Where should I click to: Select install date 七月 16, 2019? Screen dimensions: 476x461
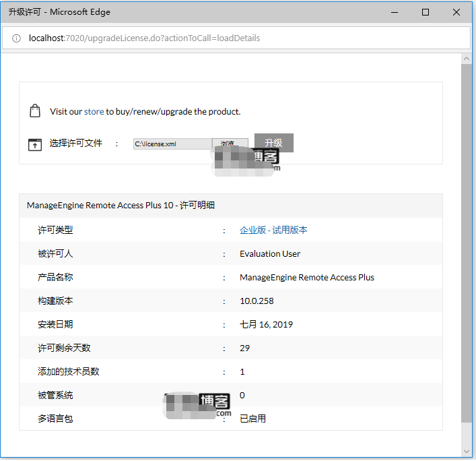266,325
